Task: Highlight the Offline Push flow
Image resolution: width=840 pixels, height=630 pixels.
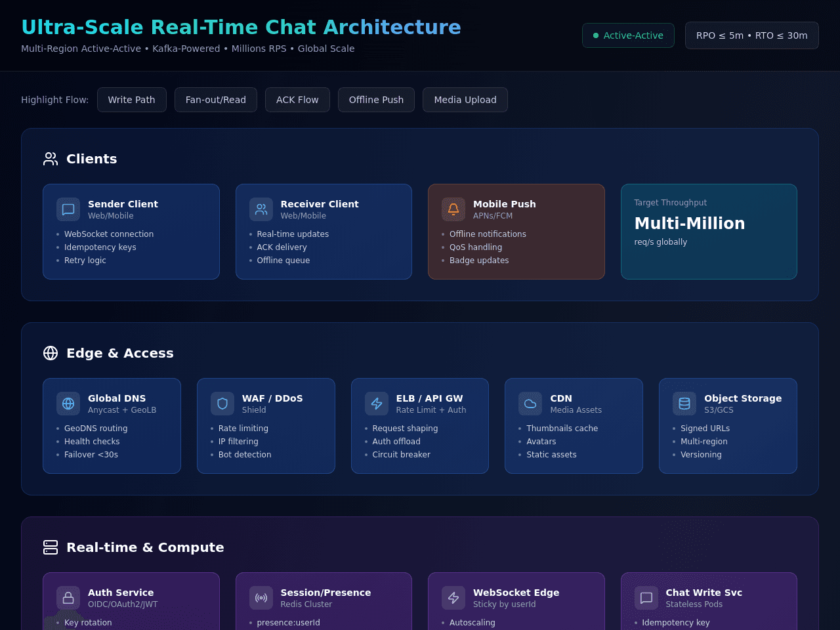Action: click(x=376, y=100)
